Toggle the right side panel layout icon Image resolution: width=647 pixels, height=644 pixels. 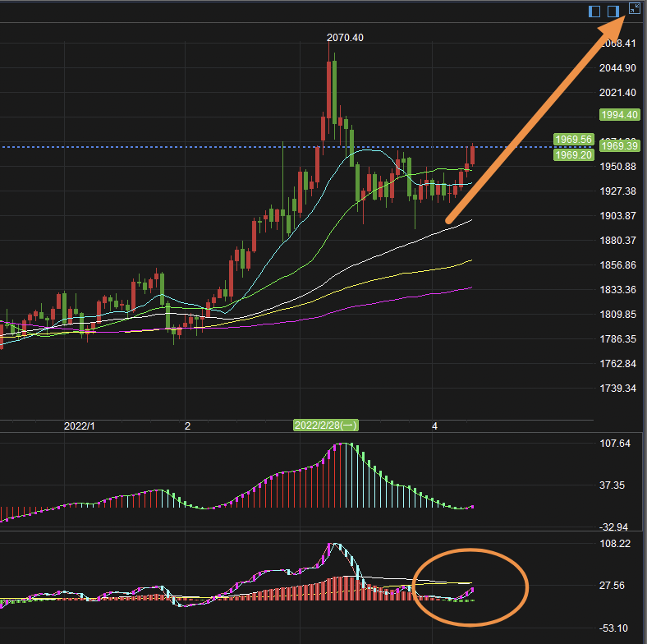pos(613,11)
